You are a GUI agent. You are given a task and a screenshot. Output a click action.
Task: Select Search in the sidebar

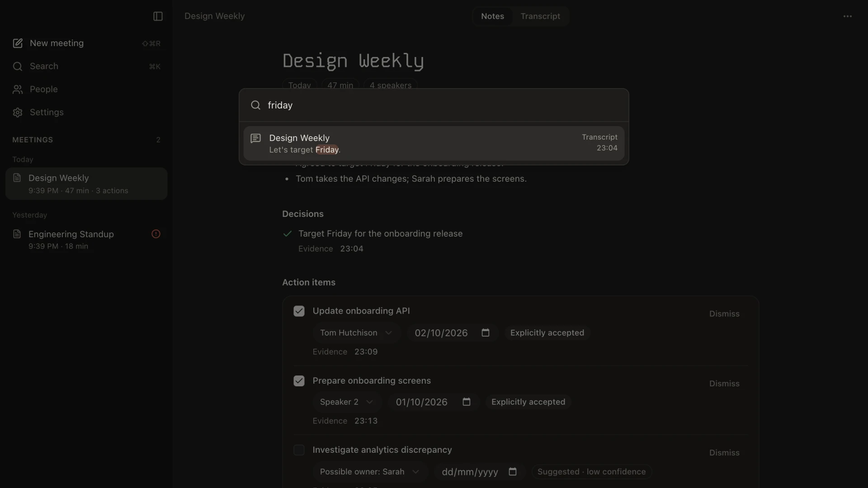click(x=86, y=66)
